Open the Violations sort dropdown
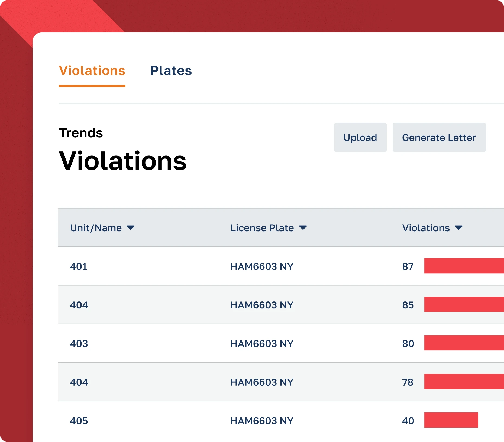The width and height of the screenshot is (504, 442). [458, 228]
